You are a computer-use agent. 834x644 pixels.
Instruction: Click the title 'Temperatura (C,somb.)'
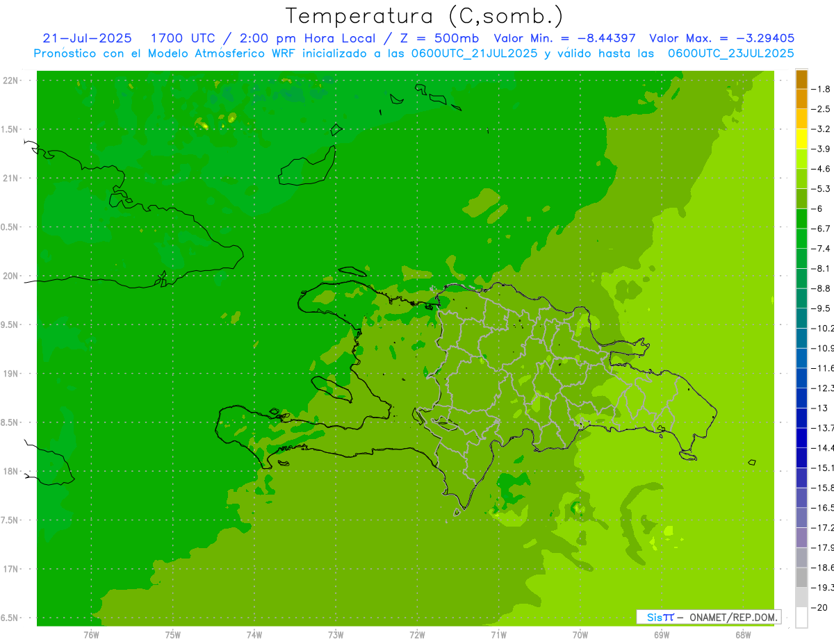[x=424, y=16]
